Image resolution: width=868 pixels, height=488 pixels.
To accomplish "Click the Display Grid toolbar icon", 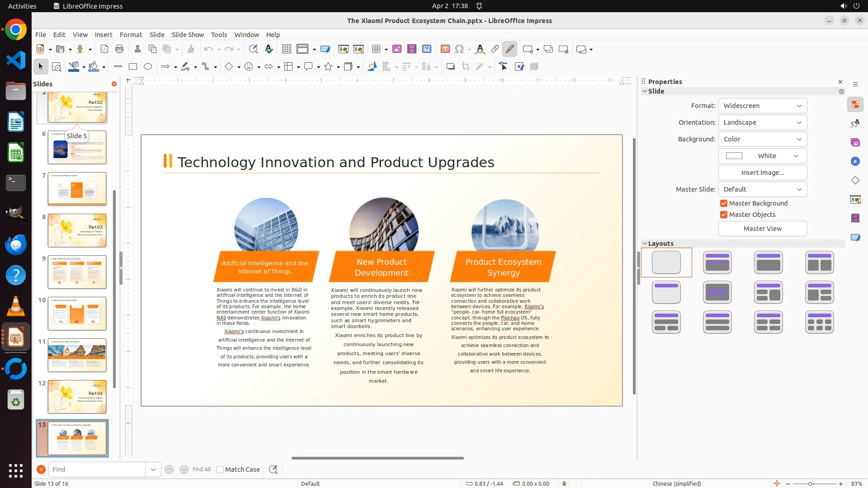I will [286, 49].
